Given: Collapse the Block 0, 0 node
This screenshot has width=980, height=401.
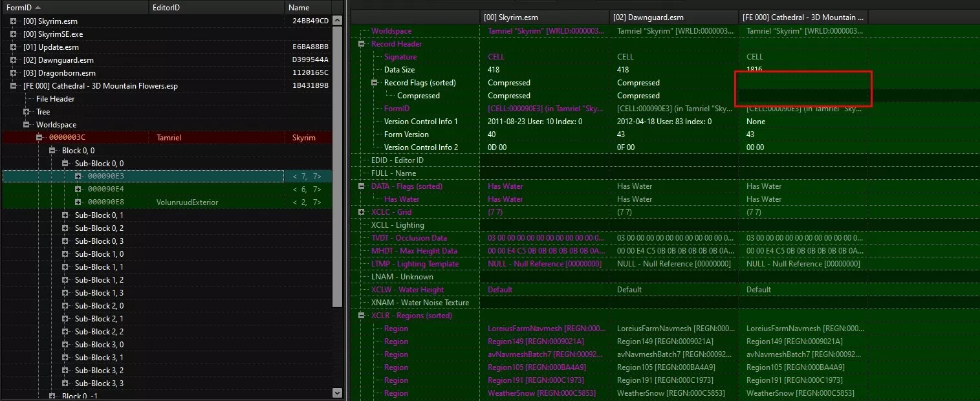Looking at the screenshot, I should (x=52, y=151).
